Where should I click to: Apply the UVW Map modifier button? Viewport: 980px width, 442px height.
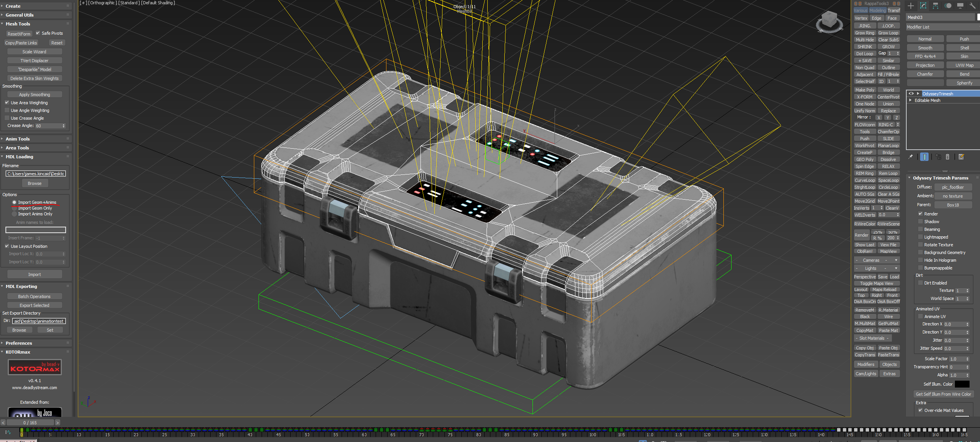(964, 65)
